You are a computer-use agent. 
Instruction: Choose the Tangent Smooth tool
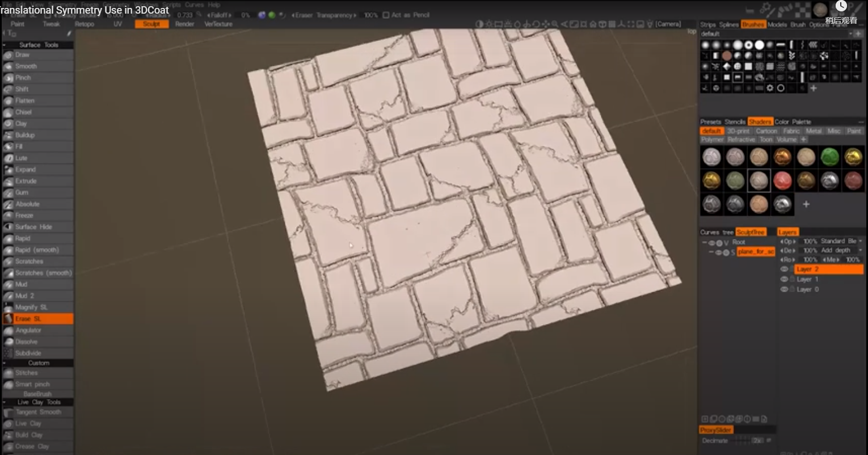(x=37, y=412)
